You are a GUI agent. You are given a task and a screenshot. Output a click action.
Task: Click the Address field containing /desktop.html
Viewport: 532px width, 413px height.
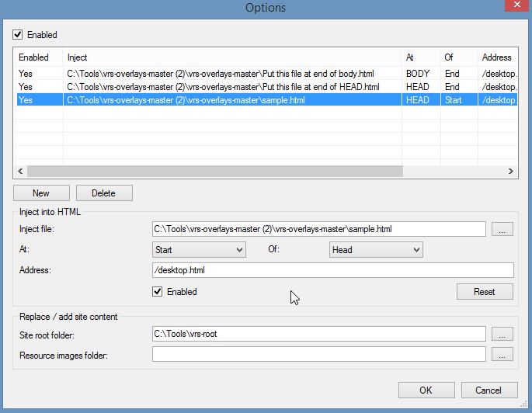[x=333, y=270]
